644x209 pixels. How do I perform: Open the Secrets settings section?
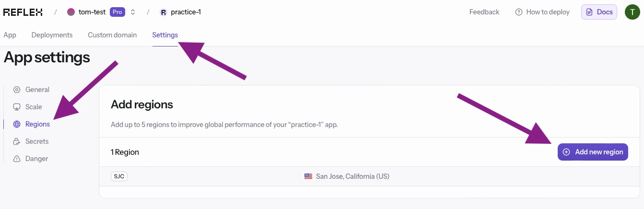pyautogui.click(x=36, y=141)
